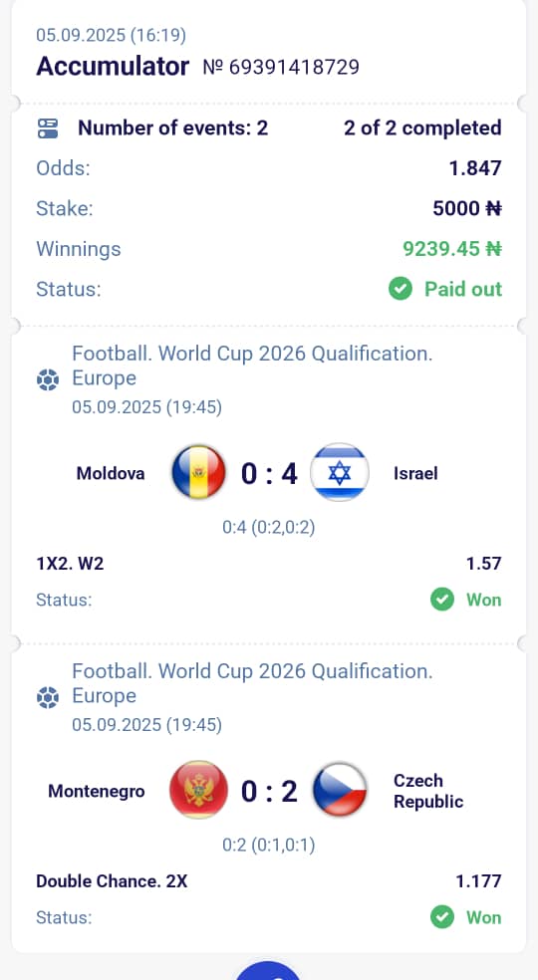538x980 pixels.
Task: Click the Won checkmark for the Montenegro match
Action: click(442, 917)
